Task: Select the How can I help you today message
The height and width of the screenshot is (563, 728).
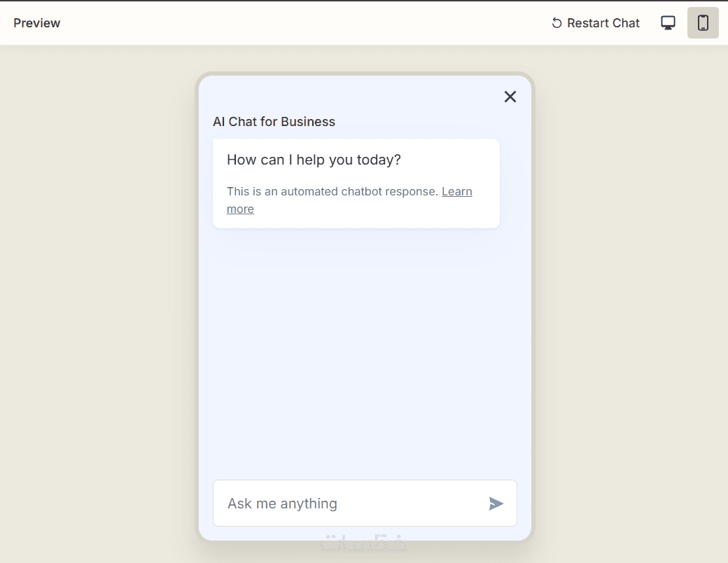Action: point(314,160)
